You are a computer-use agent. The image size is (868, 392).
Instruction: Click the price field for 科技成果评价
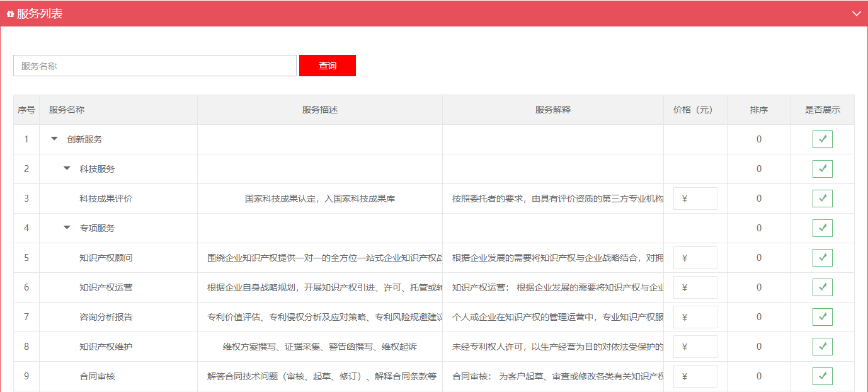click(695, 199)
